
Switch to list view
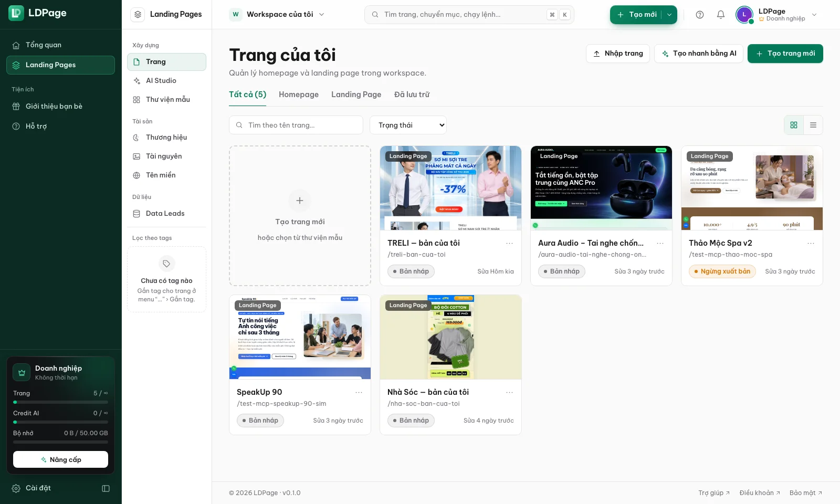point(813,125)
